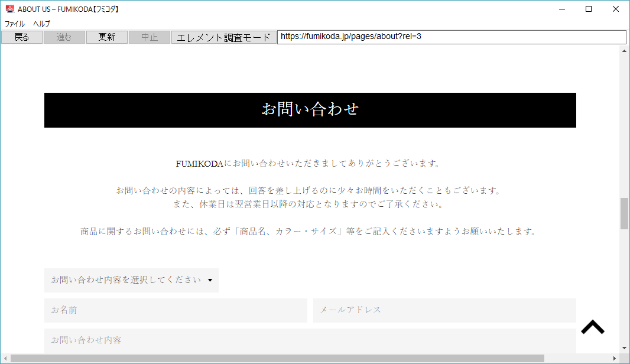This screenshot has width=630, height=364.
Task: Click the horizontal scrollbar right arrow
Action: [x=614, y=358]
